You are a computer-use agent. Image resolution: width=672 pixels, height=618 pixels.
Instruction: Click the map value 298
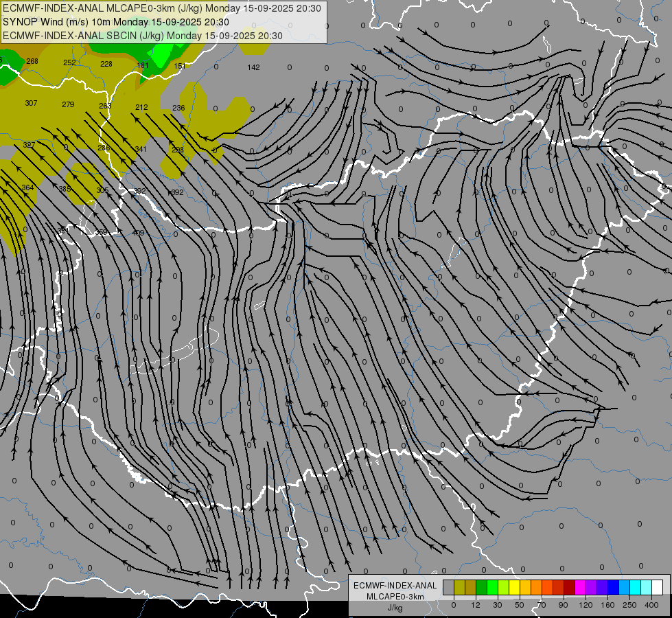click(178, 150)
